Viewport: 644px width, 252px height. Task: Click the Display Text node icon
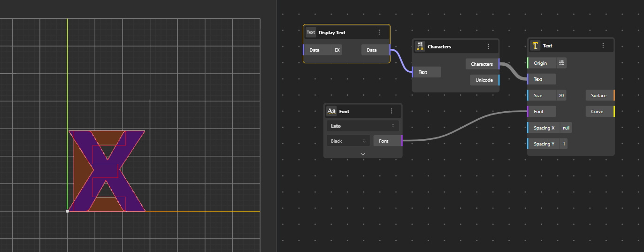[311, 32]
